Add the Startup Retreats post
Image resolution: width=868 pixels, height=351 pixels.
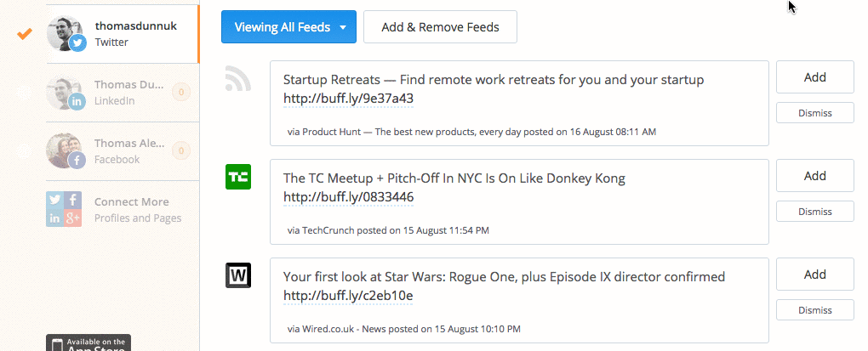click(x=815, y=76)
